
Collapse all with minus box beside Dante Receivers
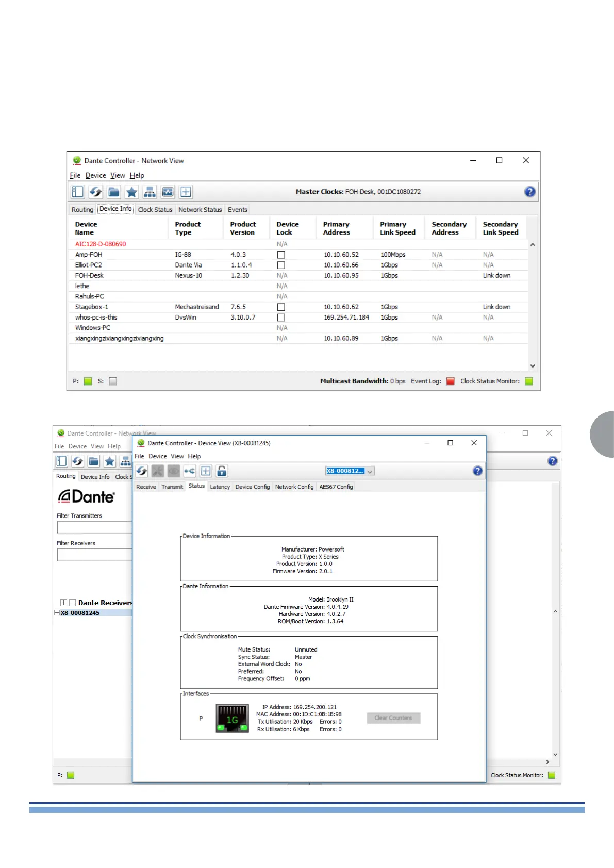(x=73, y=603)
